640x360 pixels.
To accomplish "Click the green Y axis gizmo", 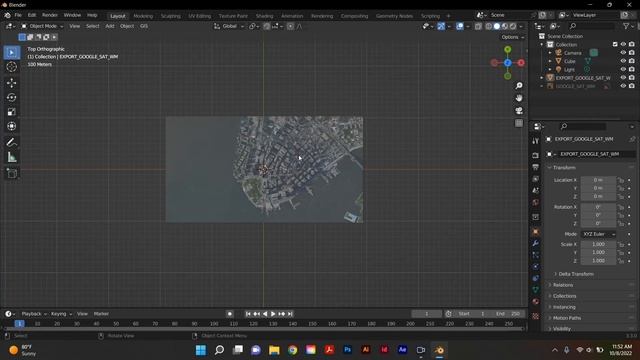I will [x=507, y=49].
